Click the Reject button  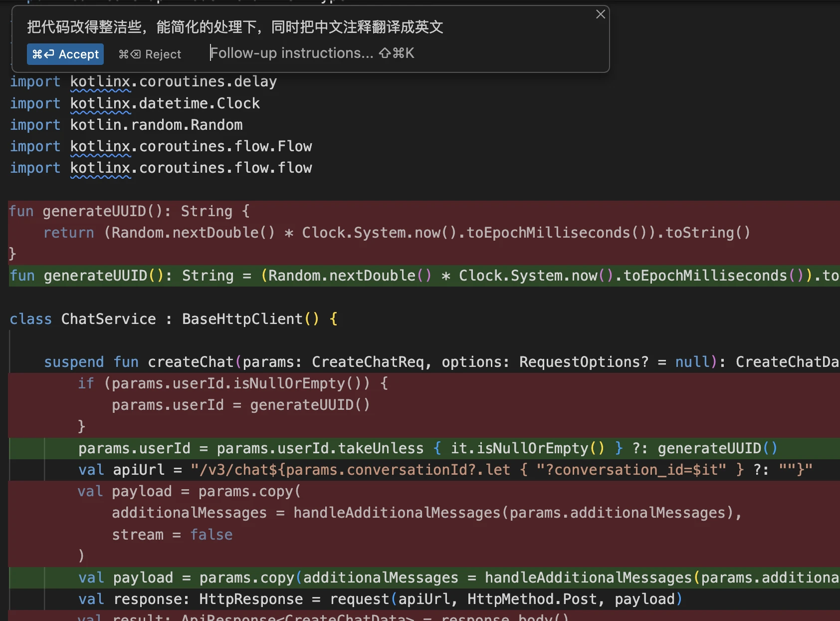150,54
